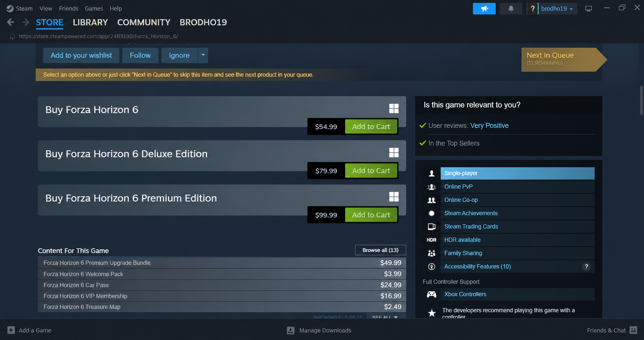Image resolution: width=644 pixels, height=340 pixels.
Task: Add Forza Horizon 6 $54.99 to cart
Action: 371,127
